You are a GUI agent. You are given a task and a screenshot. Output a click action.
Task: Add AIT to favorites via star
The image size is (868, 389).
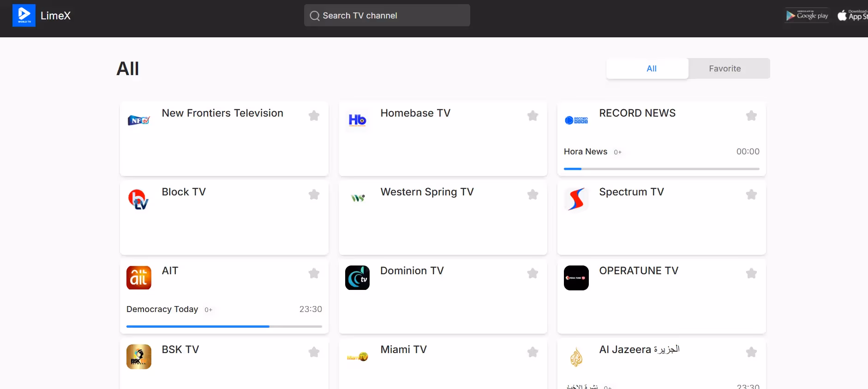[314, 273]
